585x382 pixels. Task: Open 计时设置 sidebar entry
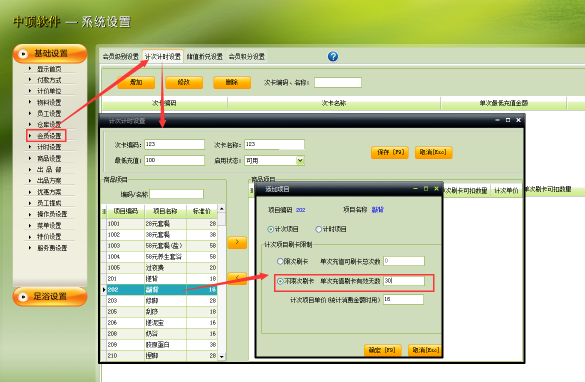[49, 147]
